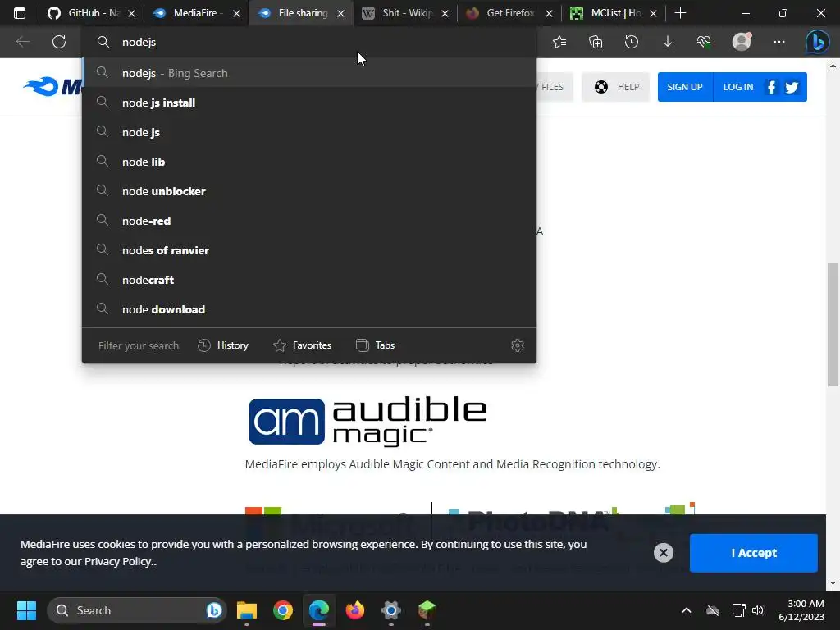
Task: Open address bar suggestion settings gear
Action: (517, 345)
